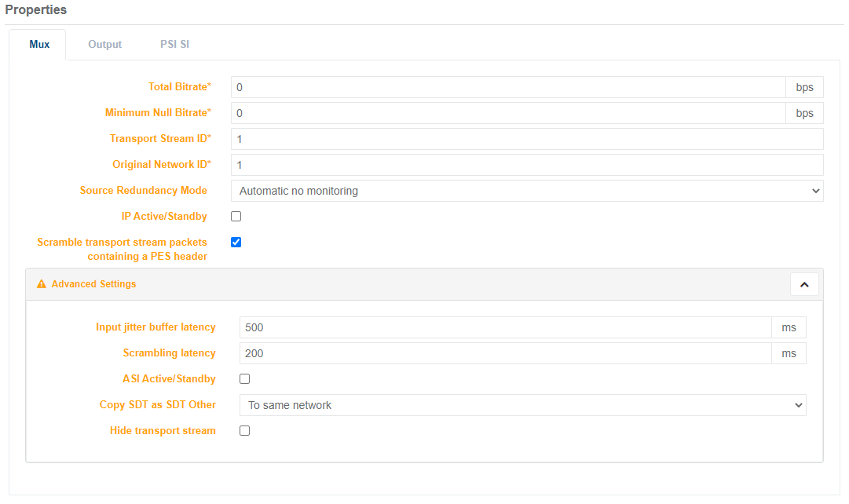Viewport: 849px width, 504px height.
Task: Focus the Original Network ID field
Action: click(x=526, y=165)
